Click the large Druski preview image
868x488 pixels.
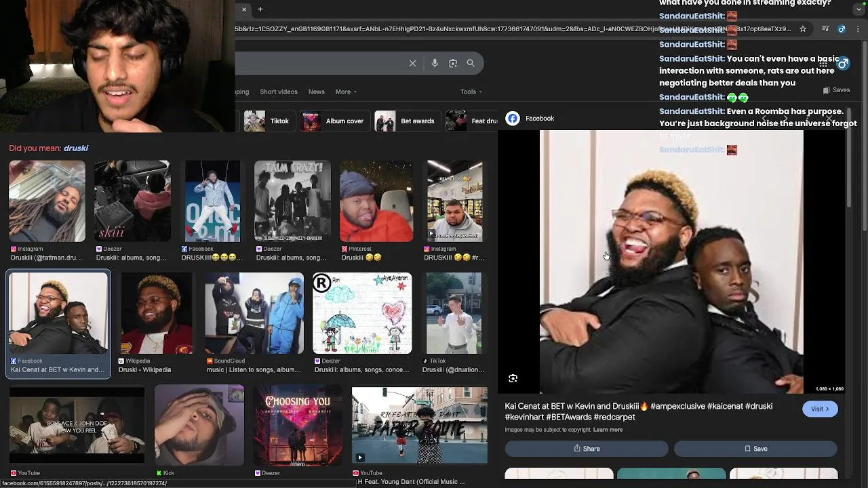click(671, 262)
